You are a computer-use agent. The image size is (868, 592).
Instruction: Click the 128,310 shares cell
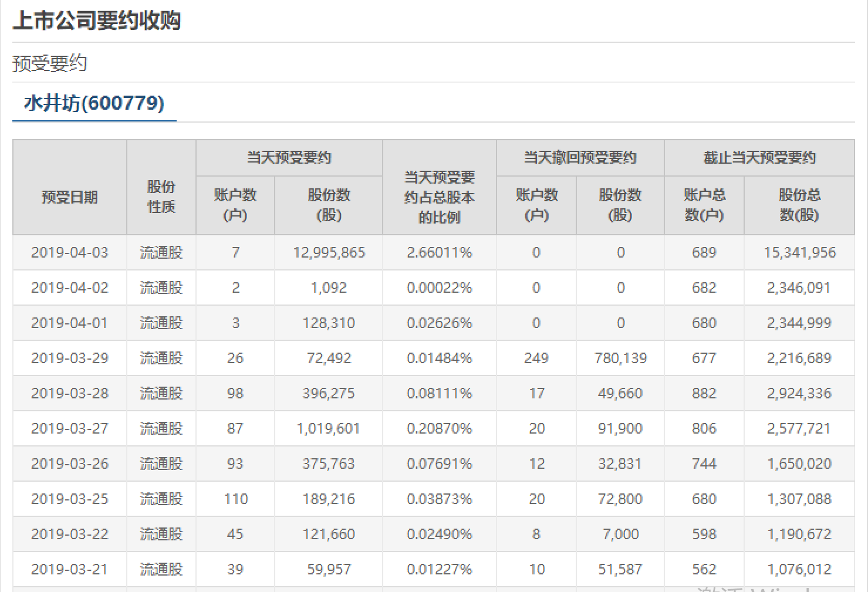coord(329,323)
